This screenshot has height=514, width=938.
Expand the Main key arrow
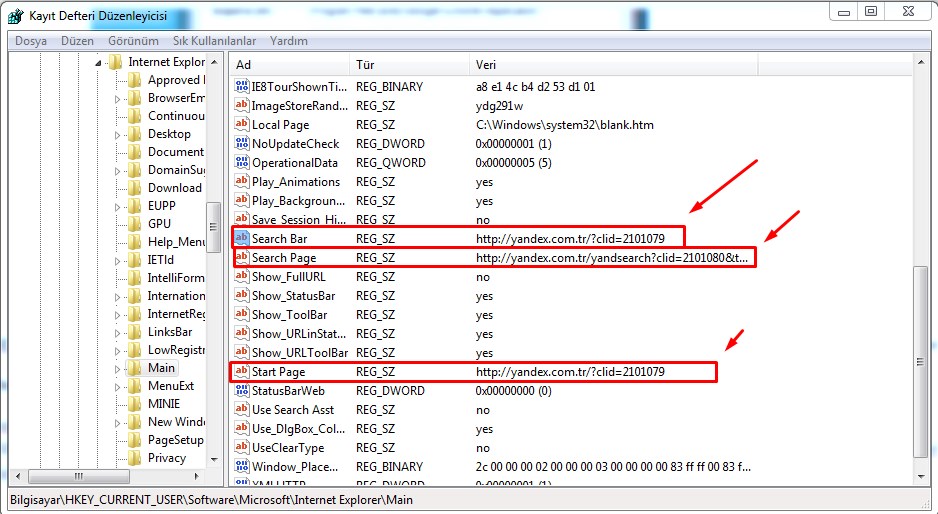pos(117,368)
